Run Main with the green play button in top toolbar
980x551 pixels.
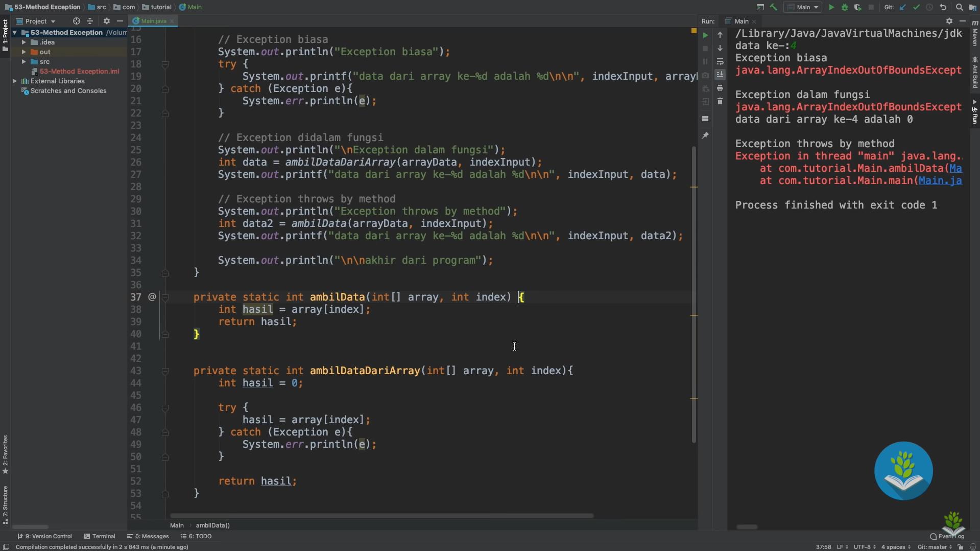(x=831, y=7)
